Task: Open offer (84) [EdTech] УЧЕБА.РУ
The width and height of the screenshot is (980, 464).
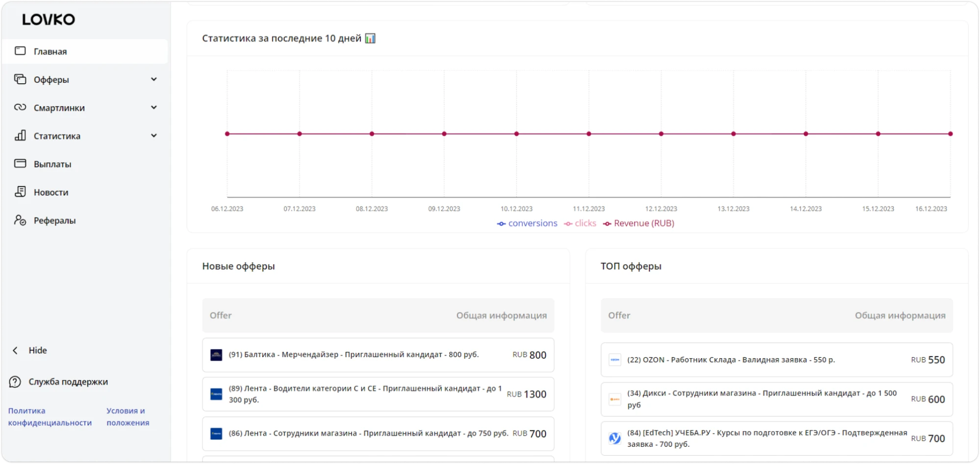Action: click(777, 439)
